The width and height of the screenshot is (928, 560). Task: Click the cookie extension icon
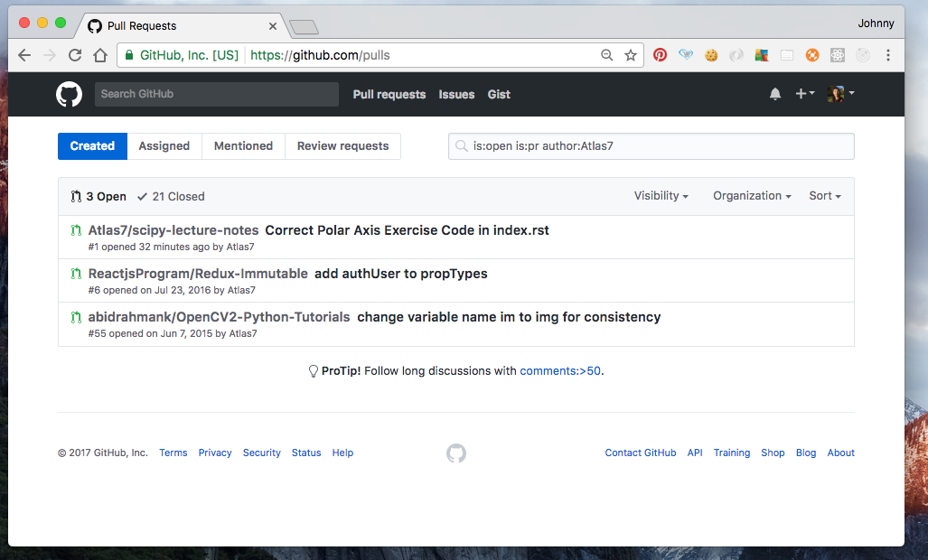[x=711, y=55]
